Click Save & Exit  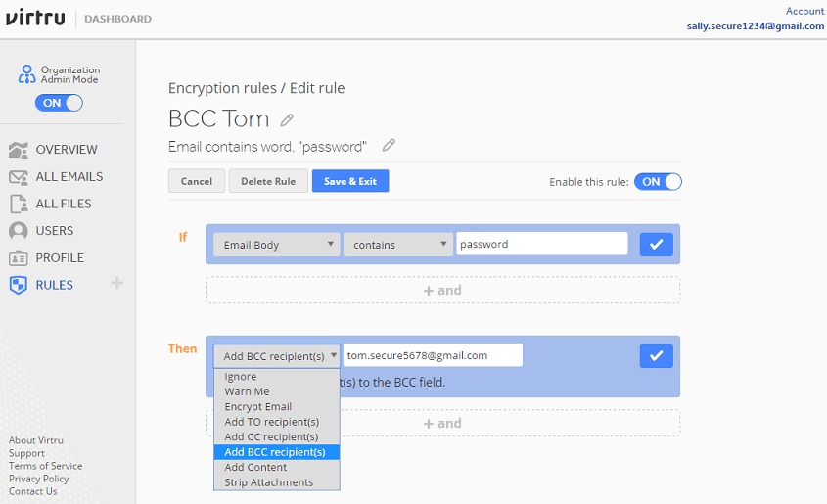(x=350, y=181)
